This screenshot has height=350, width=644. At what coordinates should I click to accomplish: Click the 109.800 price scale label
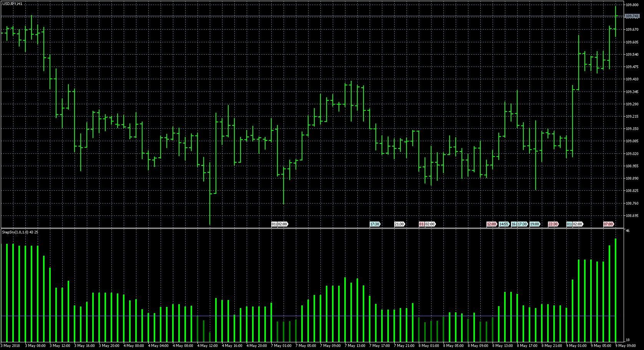pos(632,5)
